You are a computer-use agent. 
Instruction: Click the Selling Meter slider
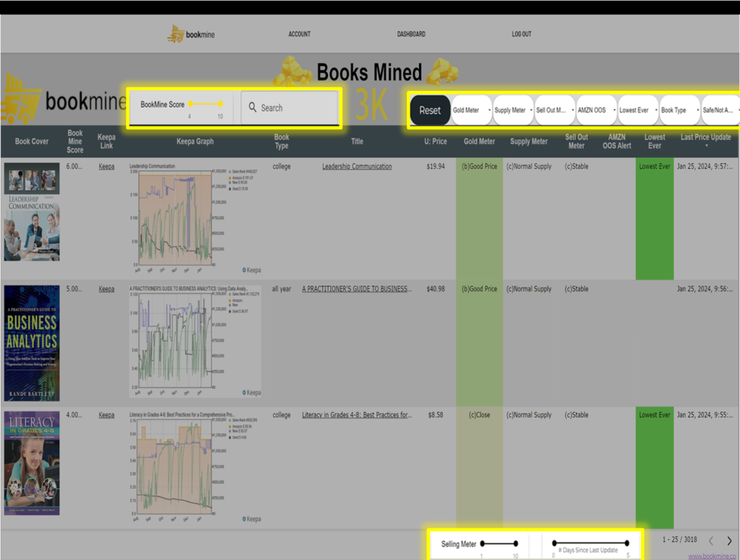[x=499, y=543]
